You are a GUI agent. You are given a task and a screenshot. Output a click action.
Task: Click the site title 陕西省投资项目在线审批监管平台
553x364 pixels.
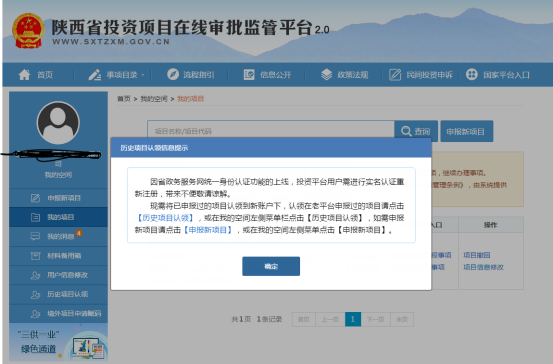click(x=182, y=28)
